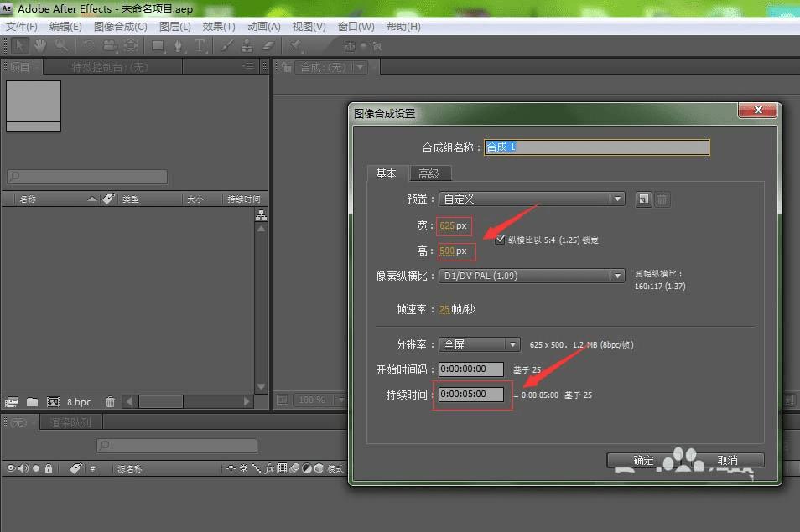Open the 预置 自定义 dropdown
Screen dimensions: 800x532
pos(531,199)
